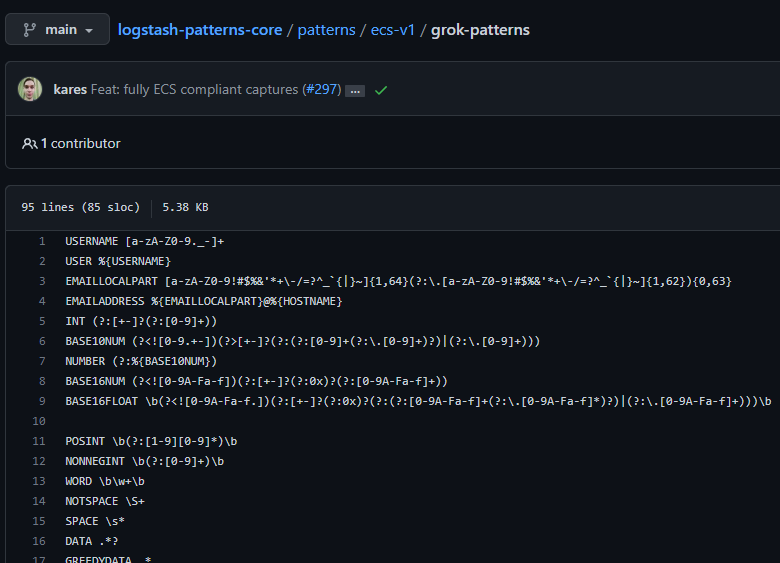Select line number 13 for WORD
The width and height of the screenshot is (780, 563).
pos(39,481)
